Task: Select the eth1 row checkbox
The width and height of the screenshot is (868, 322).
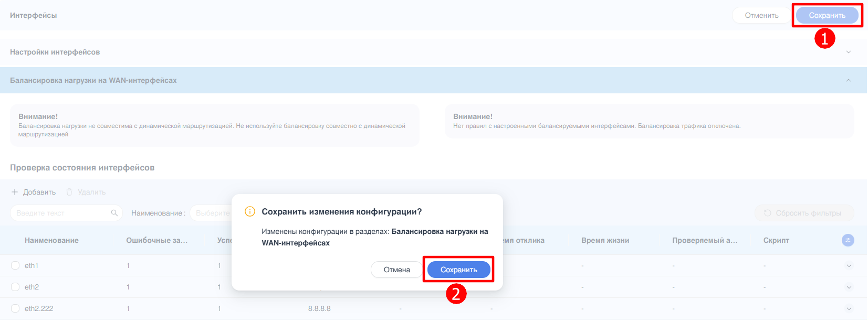Action: tap(15, 265)
